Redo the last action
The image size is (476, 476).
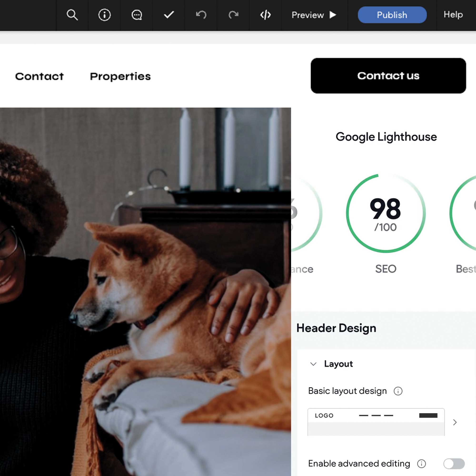tap(233, 15)
